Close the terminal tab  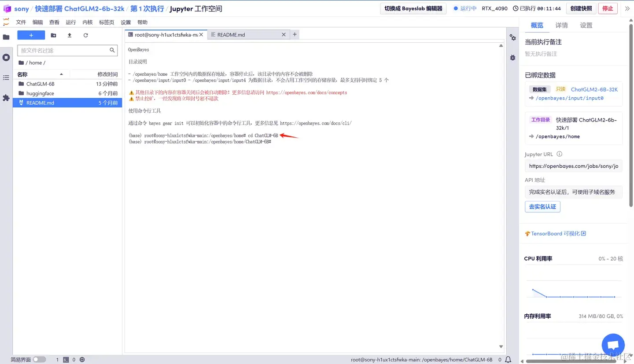coord(202,34)
